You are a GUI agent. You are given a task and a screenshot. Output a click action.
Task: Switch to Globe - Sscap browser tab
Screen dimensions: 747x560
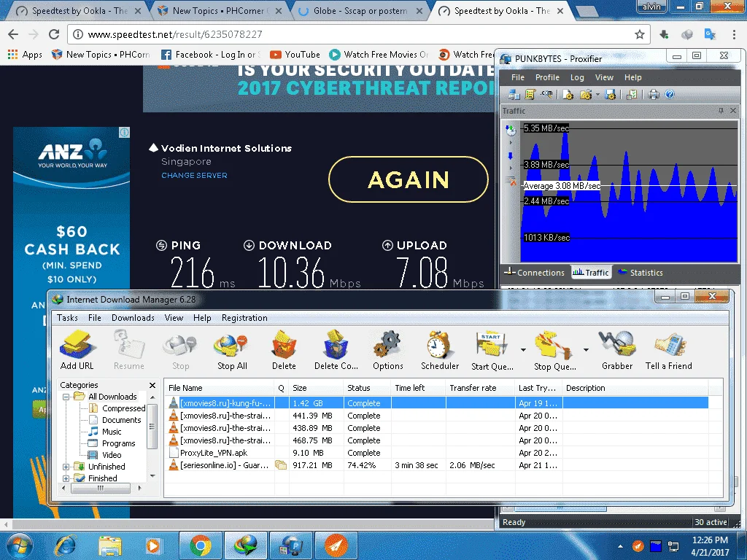point(360,10)
